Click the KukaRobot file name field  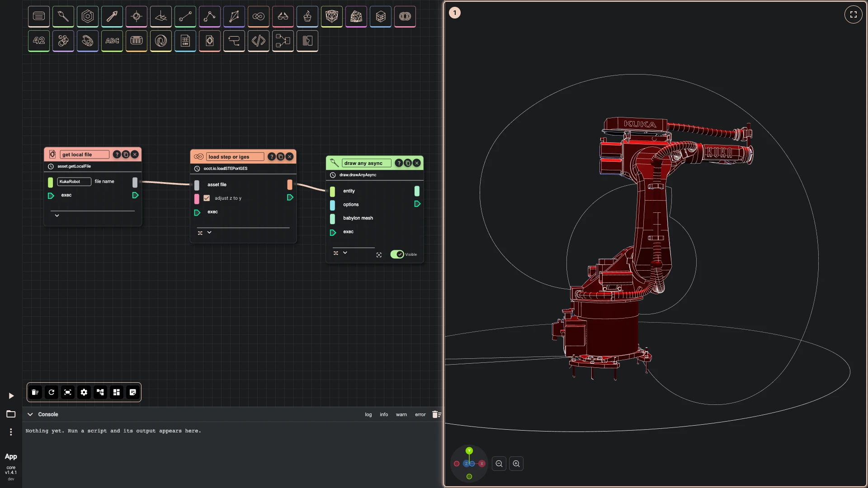pos(74,182)
